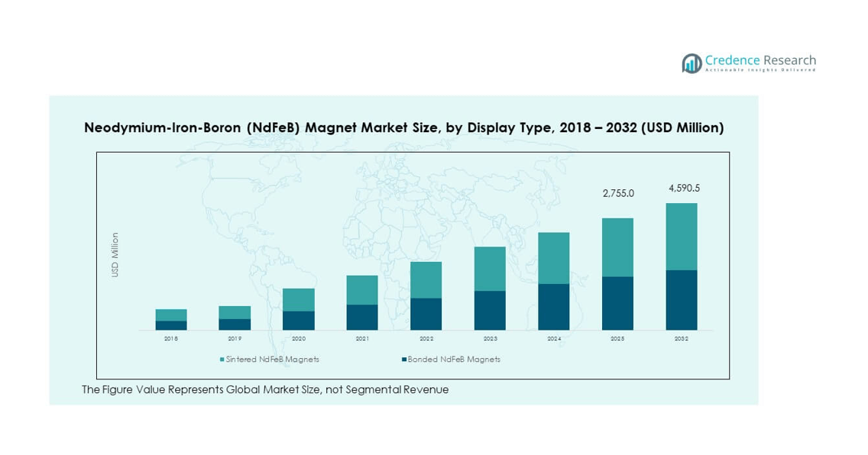Click the dark segment of the 2020 bar
868x455 pixels.
(299, 321)
